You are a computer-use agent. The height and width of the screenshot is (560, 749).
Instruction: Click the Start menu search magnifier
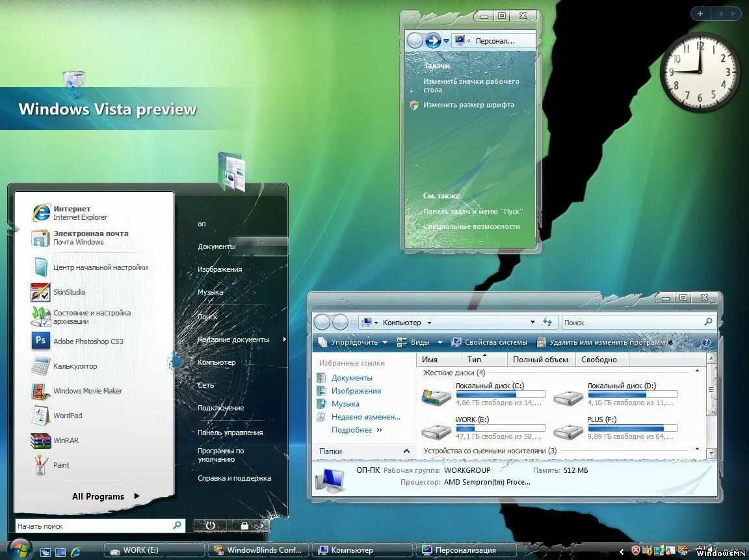pos(177,525)
